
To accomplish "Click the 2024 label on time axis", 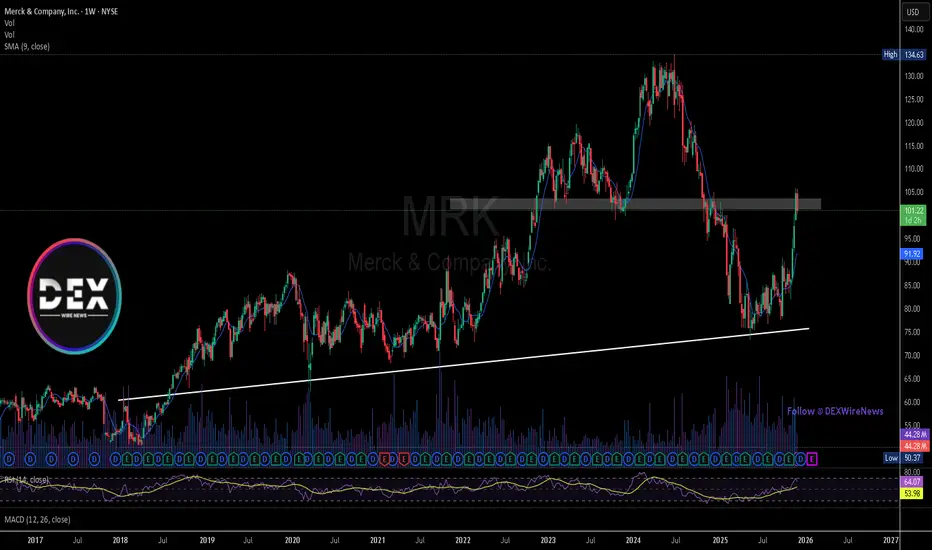I will pos(633,540).
